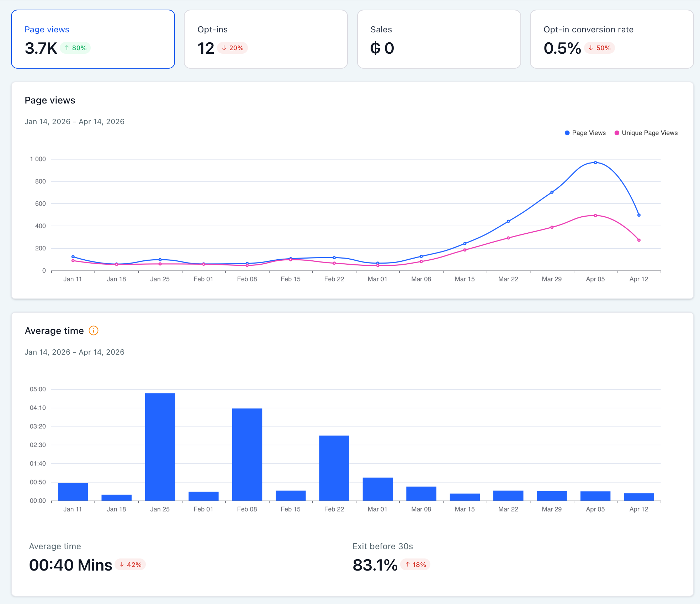
Task: Click the orange info icon beside Average time
Action: click(93, 331)
